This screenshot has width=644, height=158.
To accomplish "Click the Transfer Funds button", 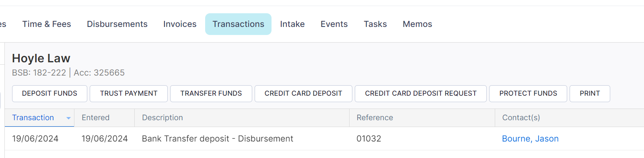I will [x=211, y=94].
